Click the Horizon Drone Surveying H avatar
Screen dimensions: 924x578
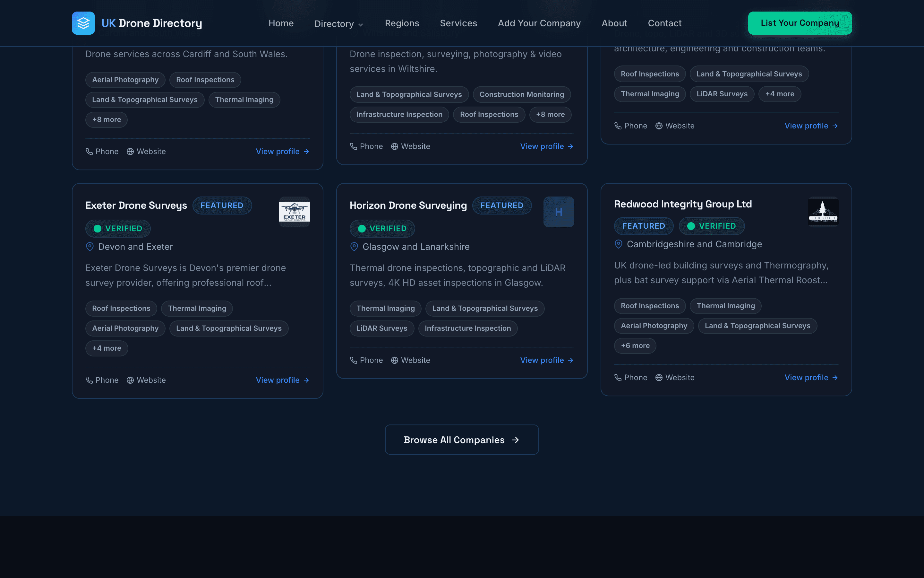point(559,212)
